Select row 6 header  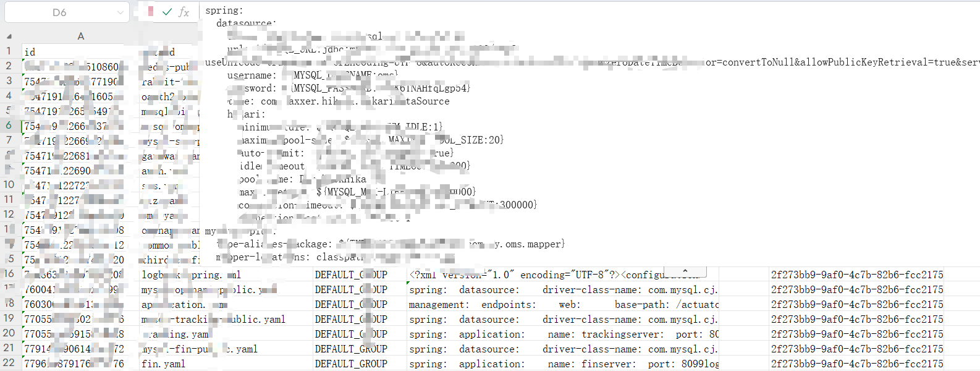pos(9,126)
